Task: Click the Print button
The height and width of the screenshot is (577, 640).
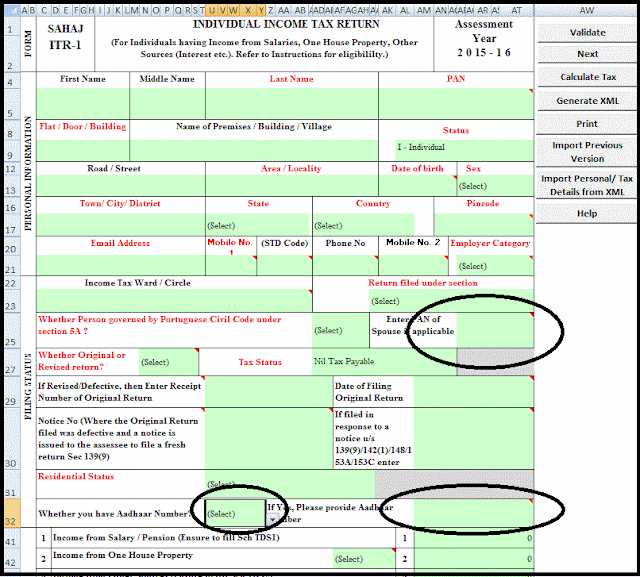Action: pyautogui.click(x=587, y=124)
